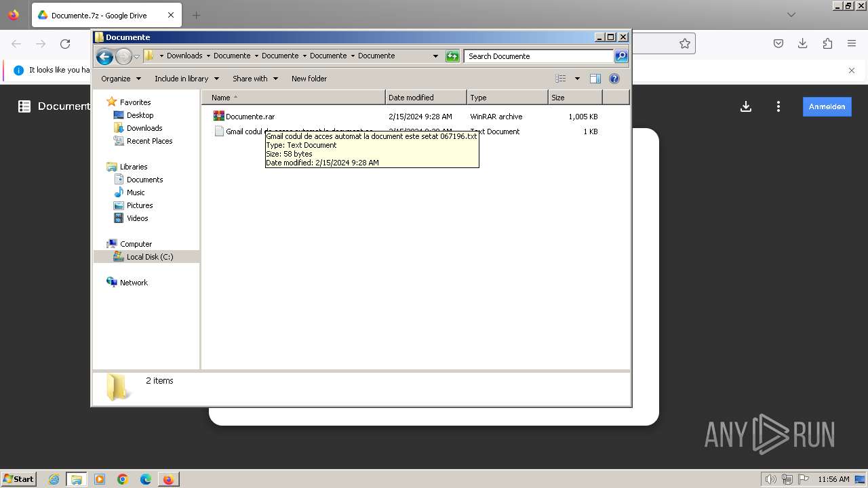Select Computer in navigation pane
868x488 pixels.
[x=136, y=244]
